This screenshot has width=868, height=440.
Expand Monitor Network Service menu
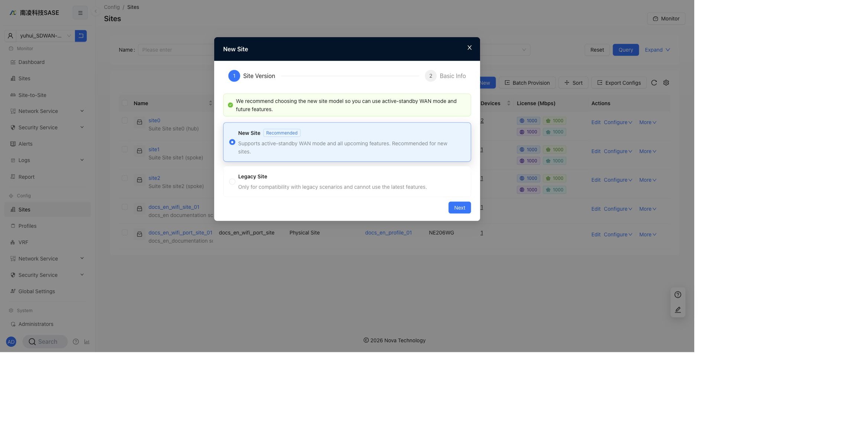point(48,111)
